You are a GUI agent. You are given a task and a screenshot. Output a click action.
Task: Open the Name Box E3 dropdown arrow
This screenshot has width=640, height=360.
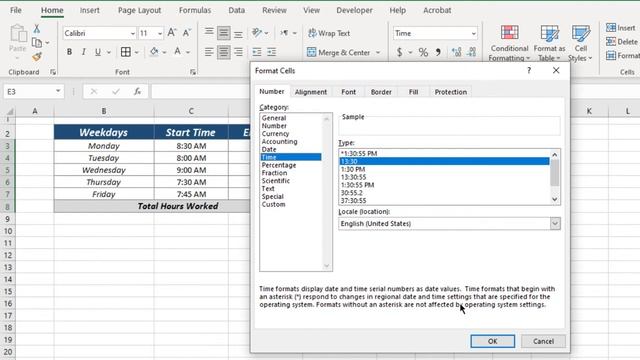(x=58, y=91)
